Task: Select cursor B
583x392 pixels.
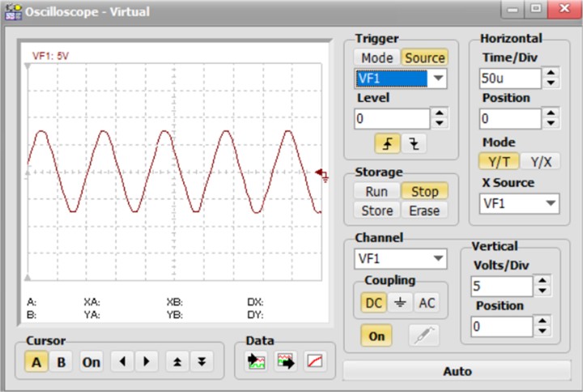Action: click(x=62, y=361)
